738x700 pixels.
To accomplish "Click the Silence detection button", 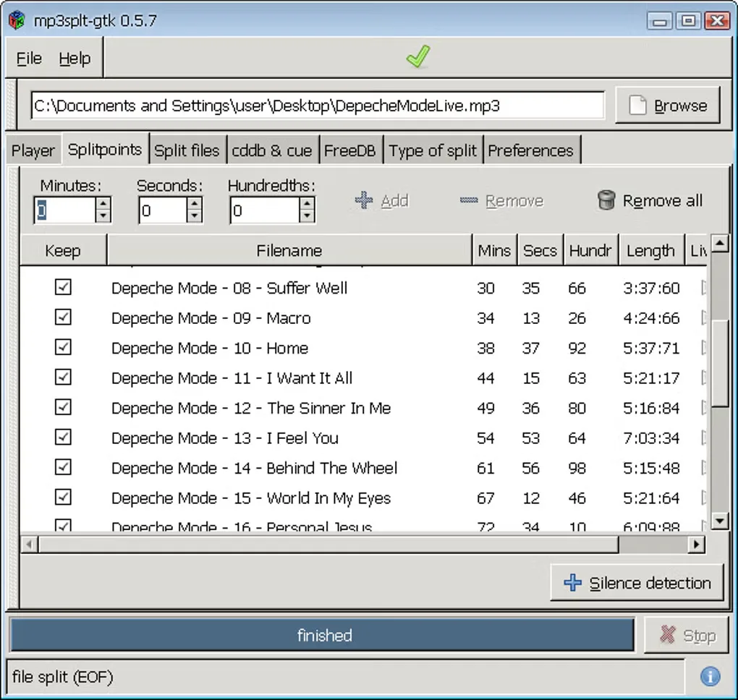I will [x=637, y=582].
